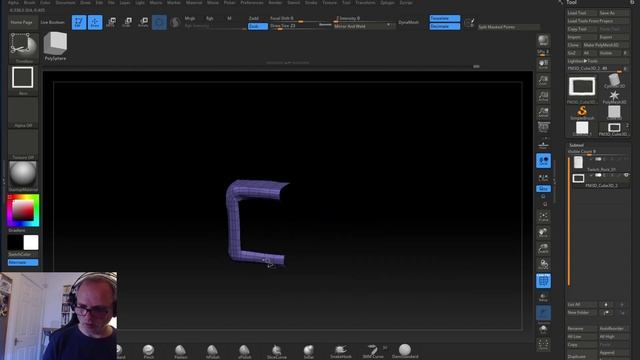Open the Texture Off slot

pos(23,144)
